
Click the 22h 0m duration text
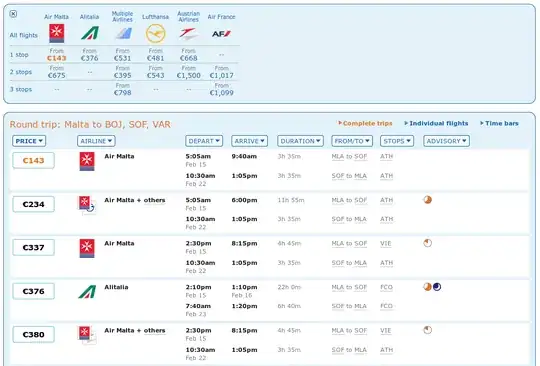pyautogui.click(x=289, y=287)
